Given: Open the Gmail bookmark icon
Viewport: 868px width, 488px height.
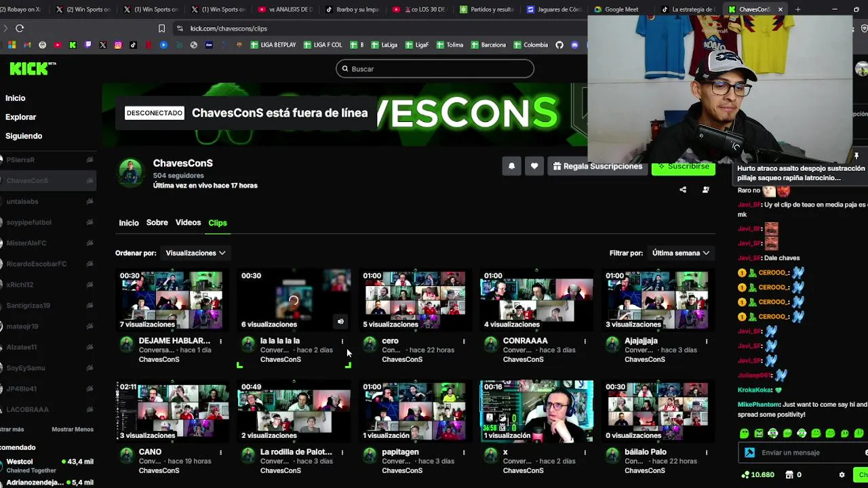Looking at the screenshot, I should [26, 45].
